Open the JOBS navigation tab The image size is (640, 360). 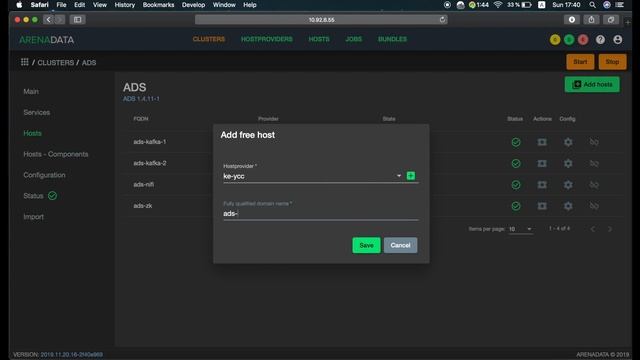tap(353, 39)
